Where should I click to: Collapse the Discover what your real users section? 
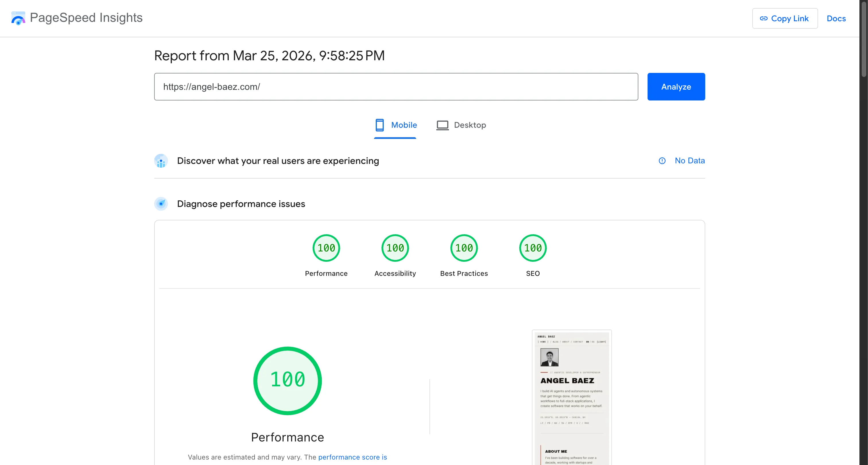278,161
